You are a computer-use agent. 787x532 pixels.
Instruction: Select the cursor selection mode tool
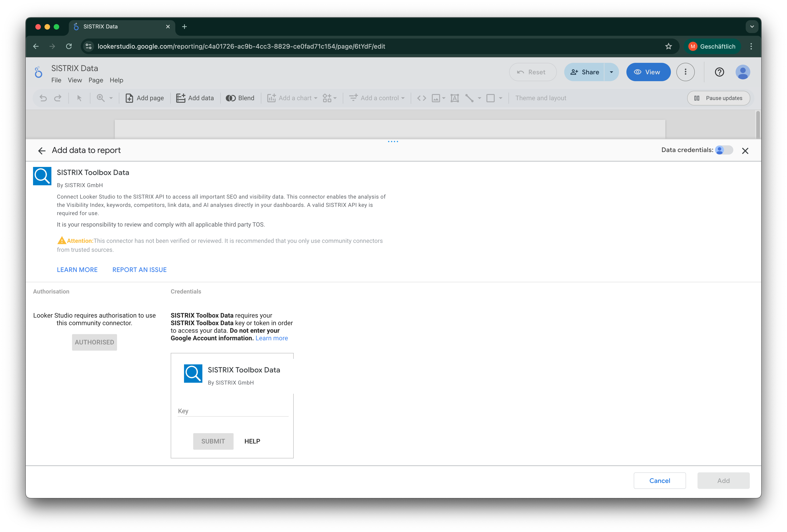[79, 98]
